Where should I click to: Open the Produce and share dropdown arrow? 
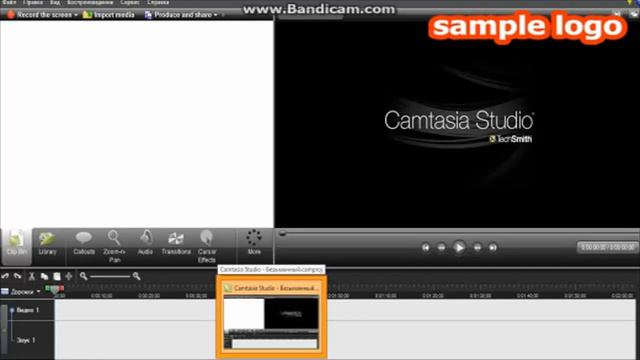pyautogui.click(x=216, y=15)
